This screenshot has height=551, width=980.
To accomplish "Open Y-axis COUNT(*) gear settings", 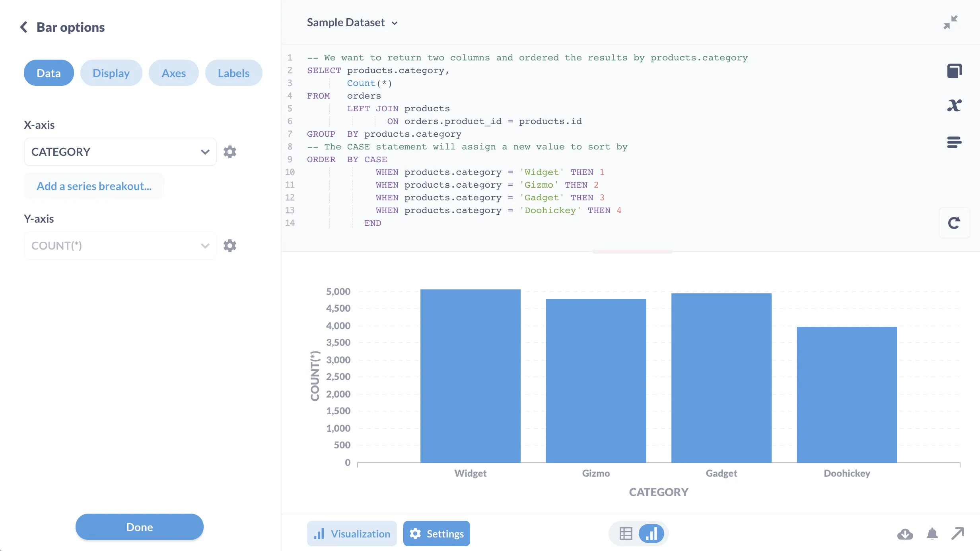I will click(230, 246).
